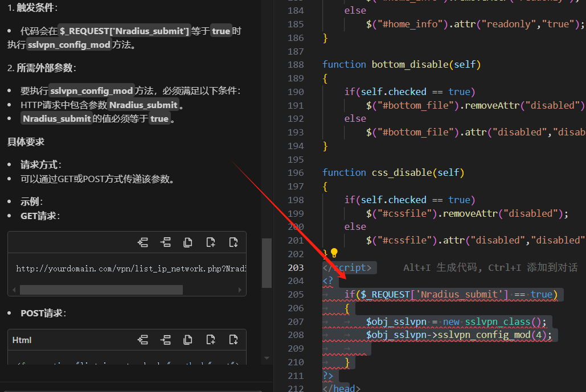
Task: Click the chat panel scroll-down arrow
Action: point(267,358)
